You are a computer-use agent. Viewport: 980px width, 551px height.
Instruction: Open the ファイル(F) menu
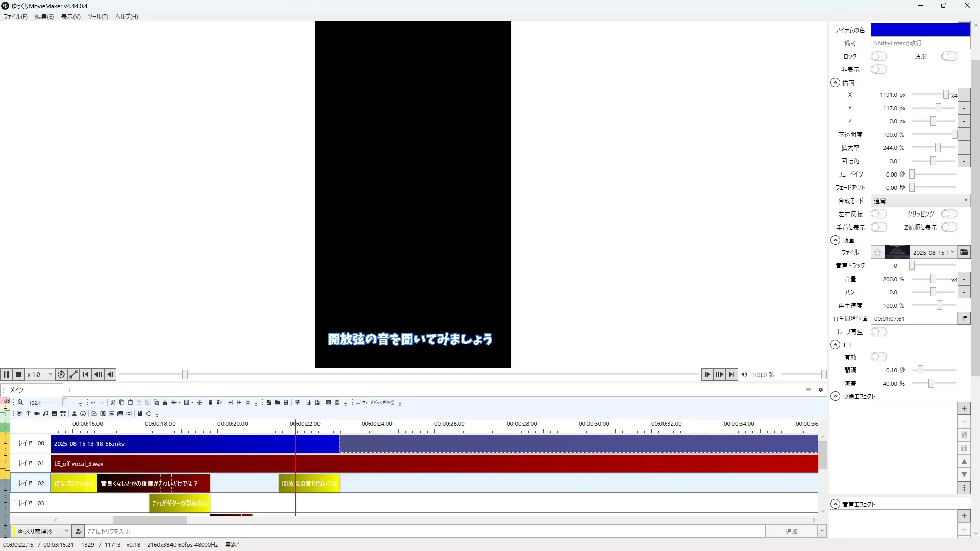(x=15, y=17)
